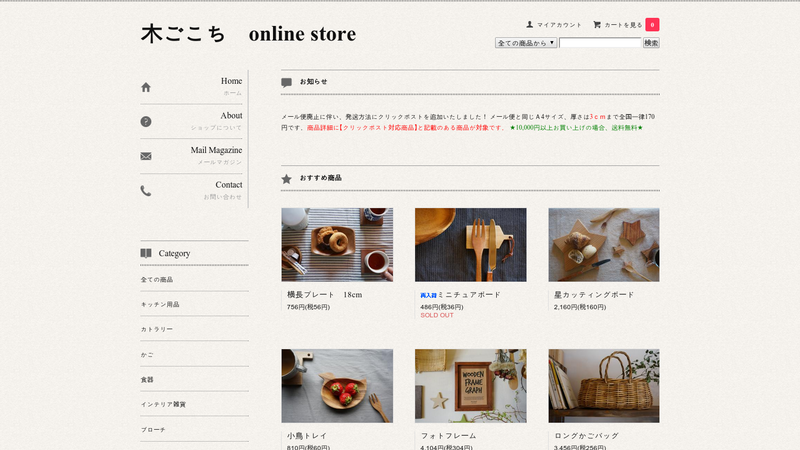Open the 全ての商品から search category dropdown
The image size is (800, 450).
pyautogui.click(x=526, y=43)
